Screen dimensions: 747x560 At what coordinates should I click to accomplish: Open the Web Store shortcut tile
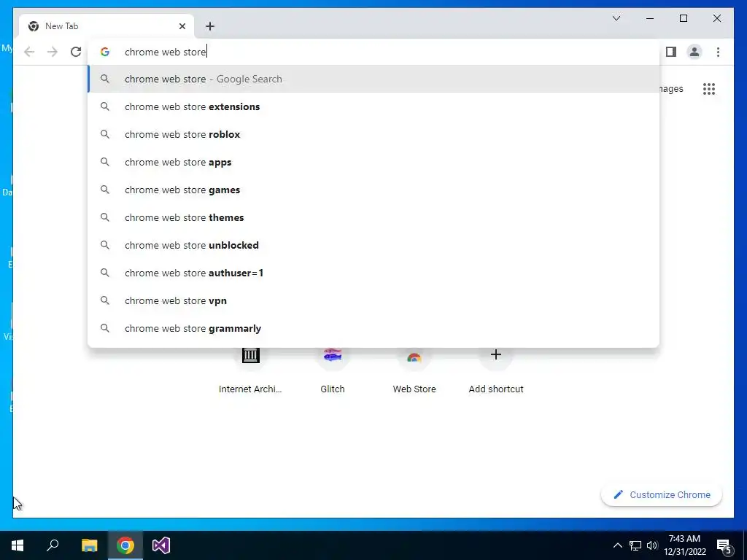tap(414, 370)
